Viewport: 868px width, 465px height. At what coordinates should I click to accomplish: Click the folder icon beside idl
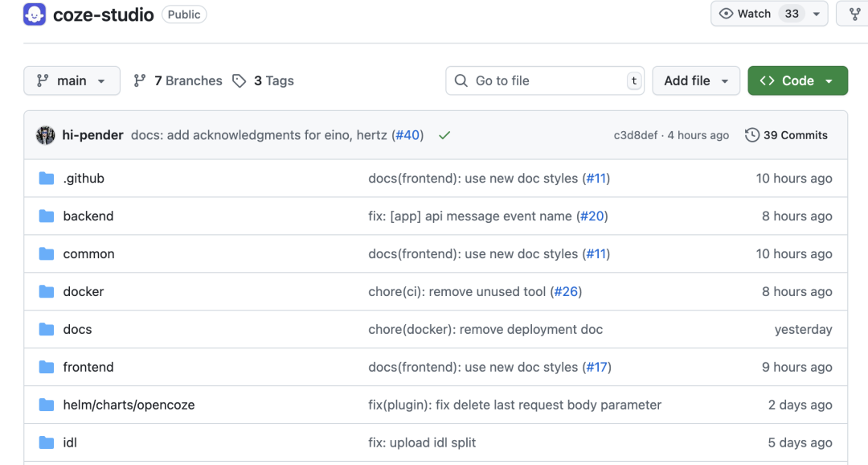pos(47,442)
